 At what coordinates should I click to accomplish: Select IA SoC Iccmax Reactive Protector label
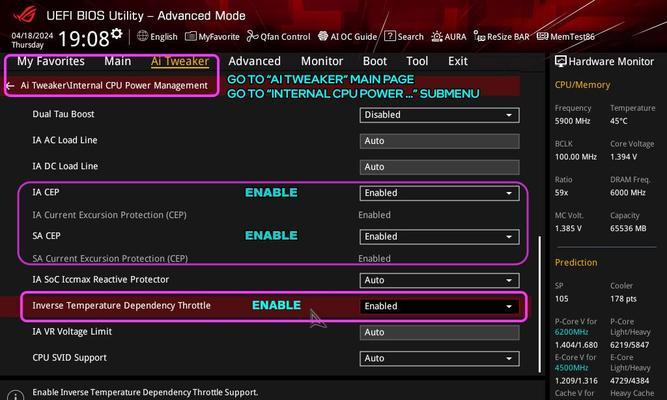pyautogui.click(x=101, y=280)
